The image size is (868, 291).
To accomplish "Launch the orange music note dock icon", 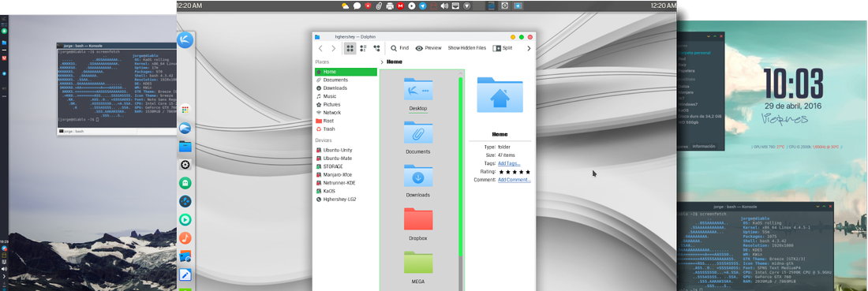I will (x=185, y=238).
